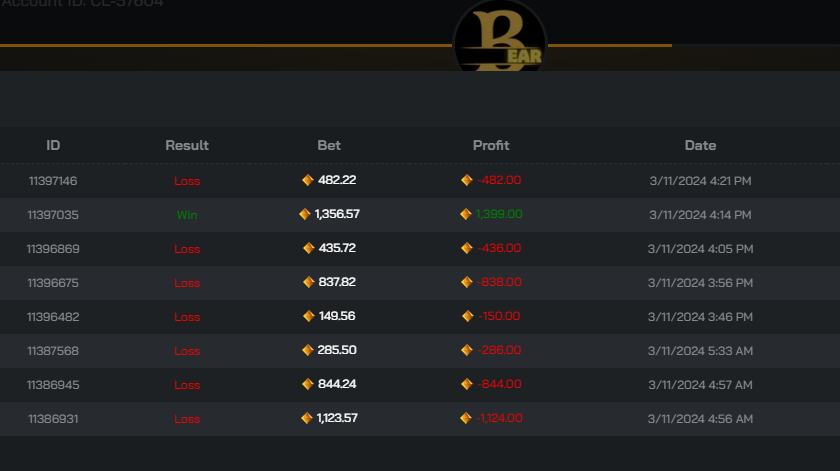This screenshot has width=840, height=471.
Task: Click the Loss result for bet 11386931
Action: 187,419
